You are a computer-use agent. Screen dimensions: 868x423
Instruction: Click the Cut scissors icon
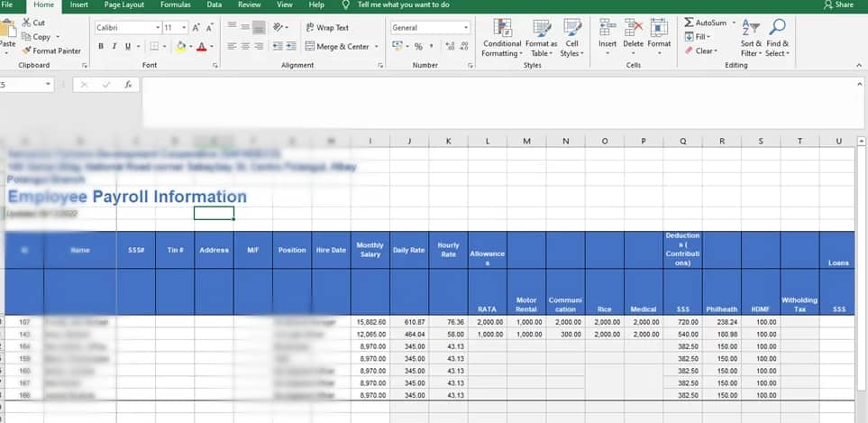click(26, 23)
